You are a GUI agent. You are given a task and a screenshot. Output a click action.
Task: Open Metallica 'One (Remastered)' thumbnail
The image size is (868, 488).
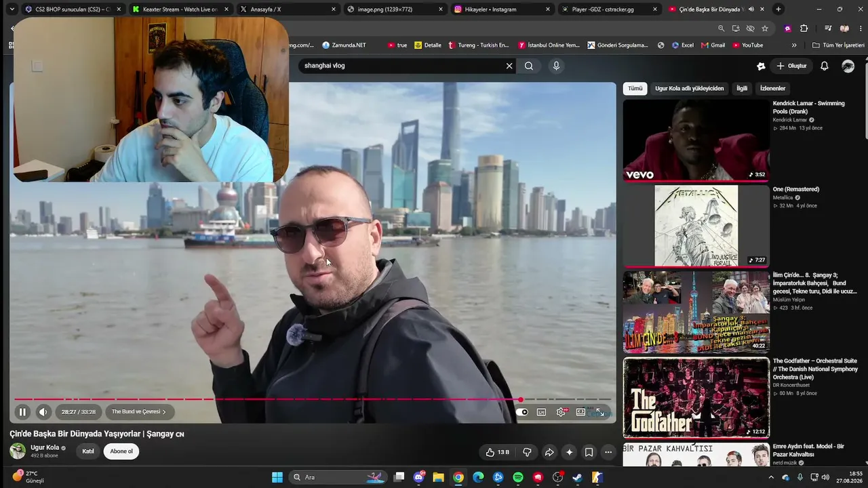pyautogui.click(x=696, y=226)
